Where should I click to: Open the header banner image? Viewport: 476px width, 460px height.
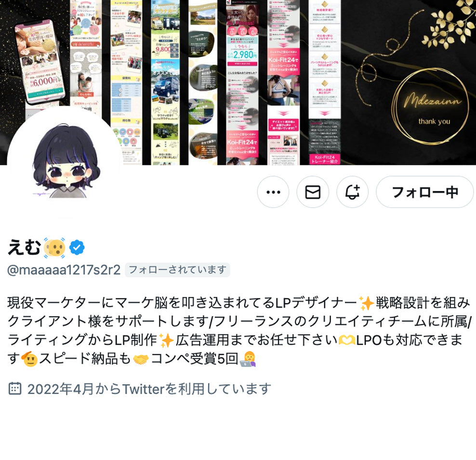(x=238, y=82)
